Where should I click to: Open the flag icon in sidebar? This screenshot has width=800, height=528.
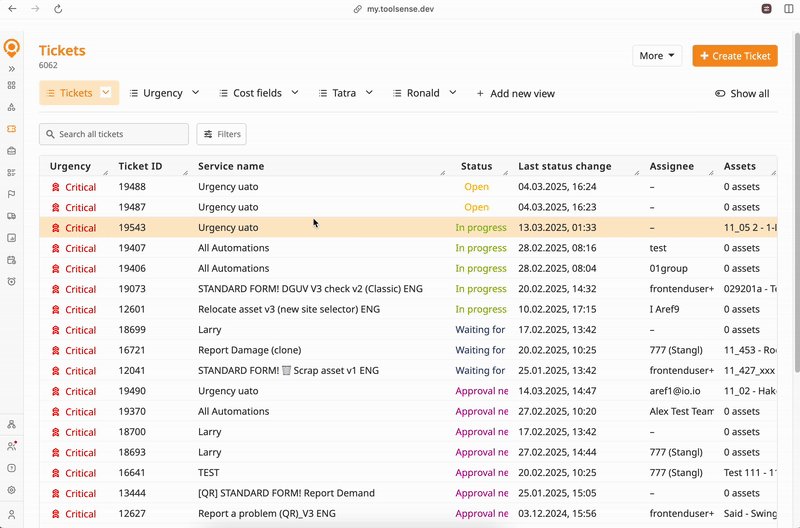coord(12,194)
